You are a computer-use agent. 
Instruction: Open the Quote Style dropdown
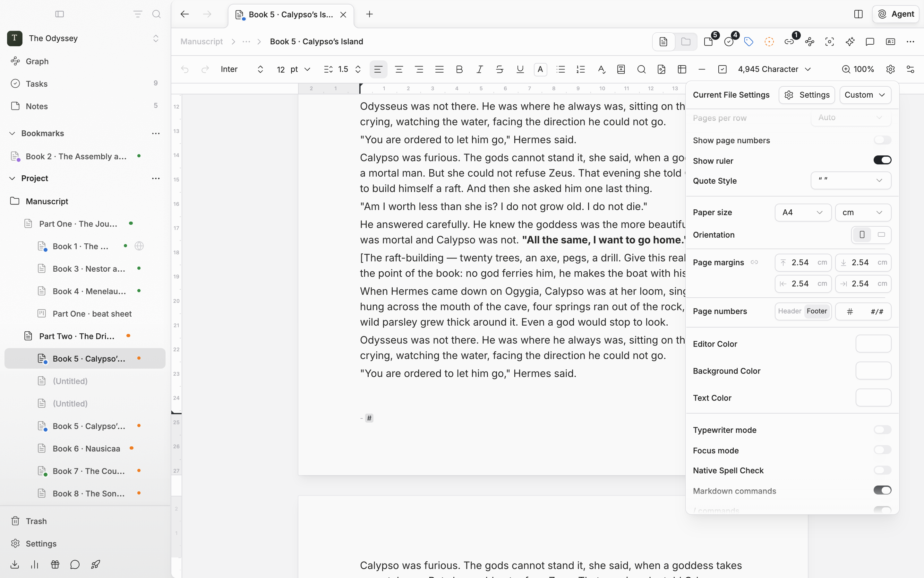click(x=851, y=180)
